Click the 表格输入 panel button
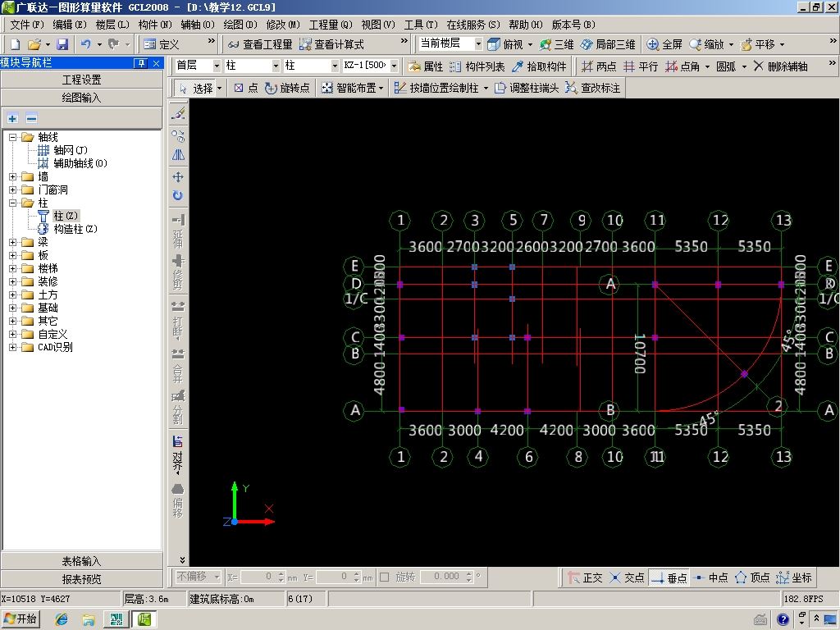 point(81,561)
